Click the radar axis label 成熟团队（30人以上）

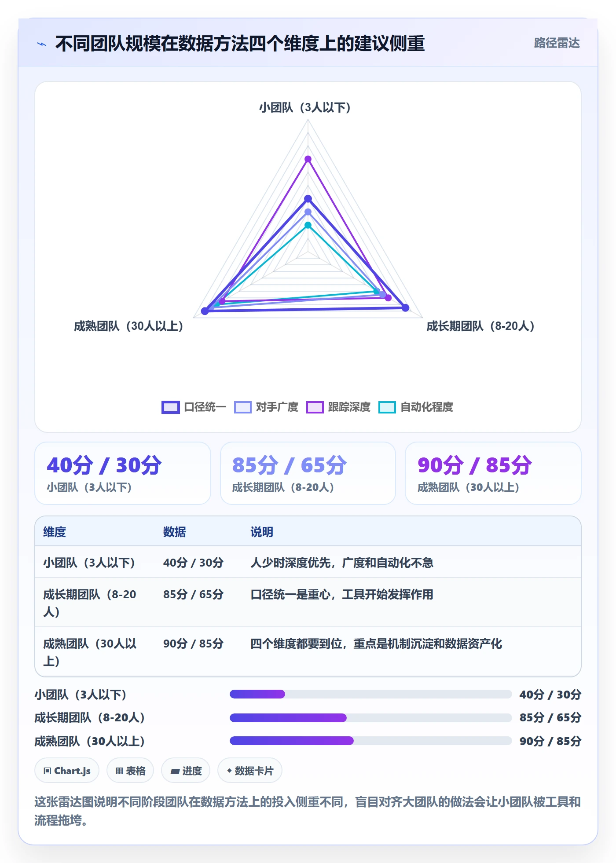click(x=128, y=326)
